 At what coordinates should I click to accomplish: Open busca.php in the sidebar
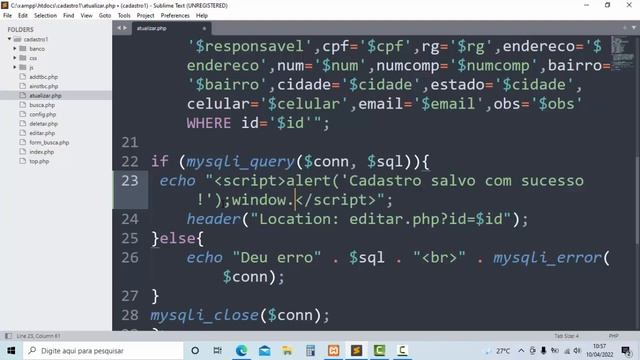tap(42, 105)
